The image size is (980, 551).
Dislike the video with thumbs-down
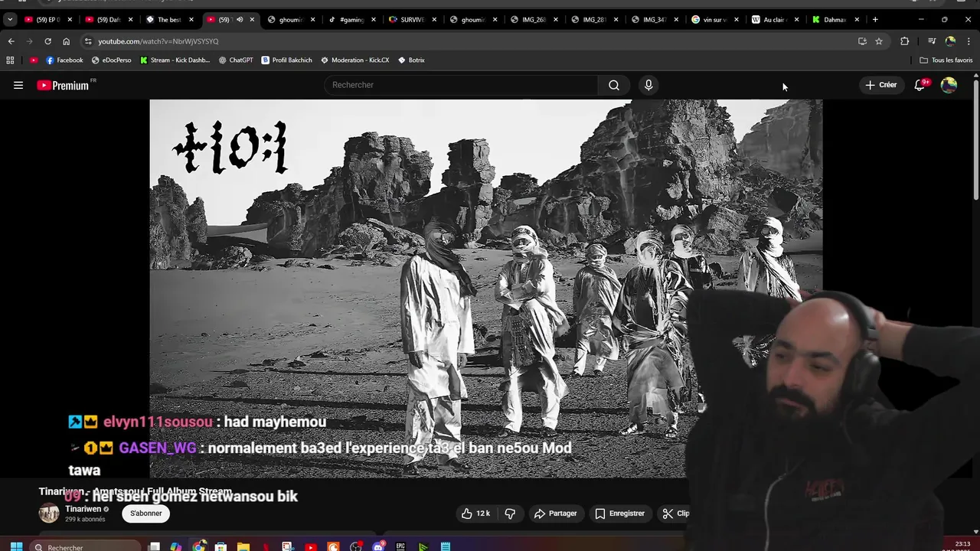[510, 514]
